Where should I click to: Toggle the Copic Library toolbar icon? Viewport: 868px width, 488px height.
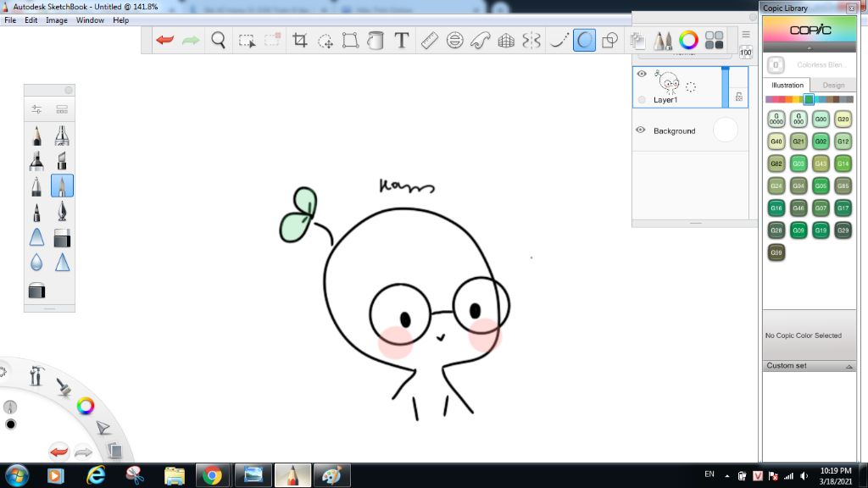pos(714,40)
